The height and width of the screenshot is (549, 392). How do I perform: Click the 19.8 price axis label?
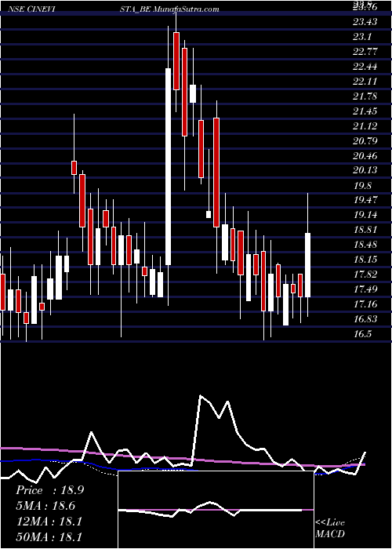point(362,186)
